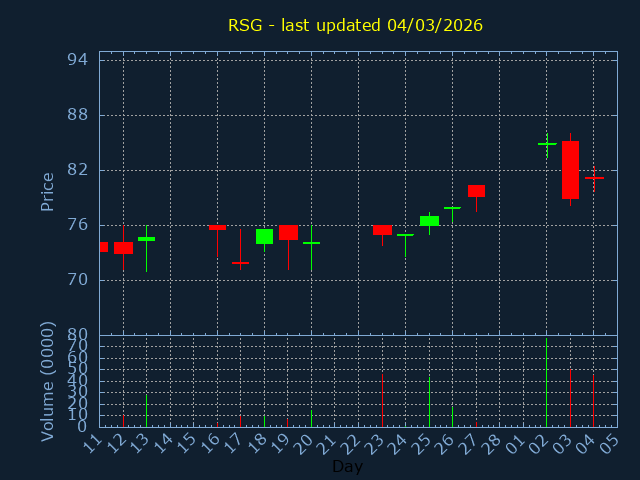640x480 pixels.
Task: Select the 88 tick on price axis
Action: [x=77, y=115]
